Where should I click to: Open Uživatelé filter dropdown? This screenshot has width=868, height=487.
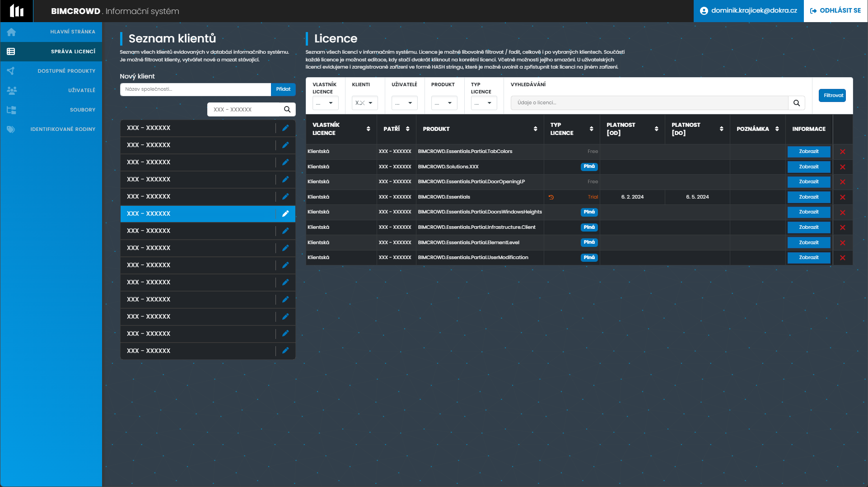405,103
